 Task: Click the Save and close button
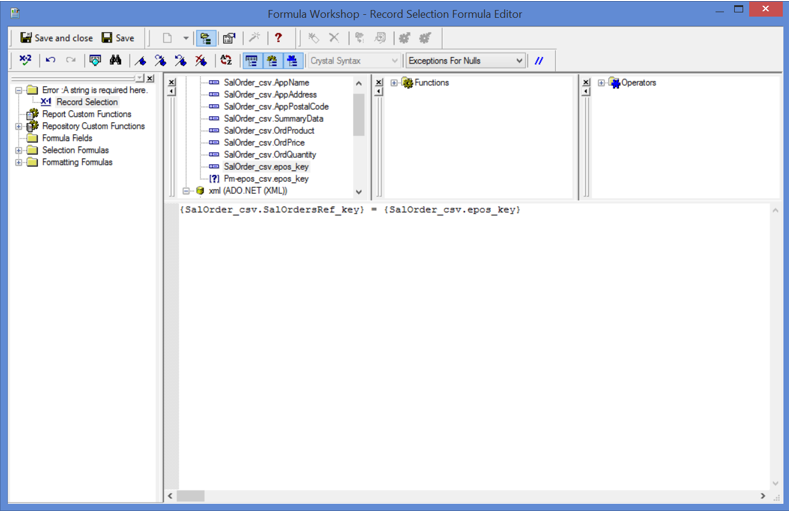tap(56, 38)
